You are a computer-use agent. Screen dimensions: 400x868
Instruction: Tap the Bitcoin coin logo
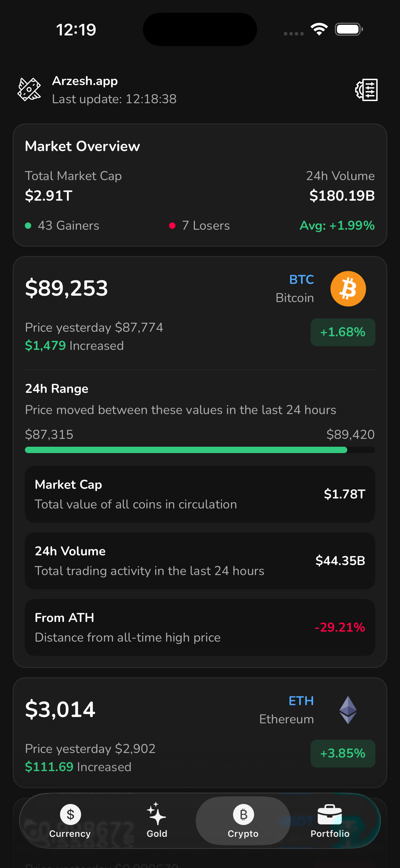pos(348,289)
